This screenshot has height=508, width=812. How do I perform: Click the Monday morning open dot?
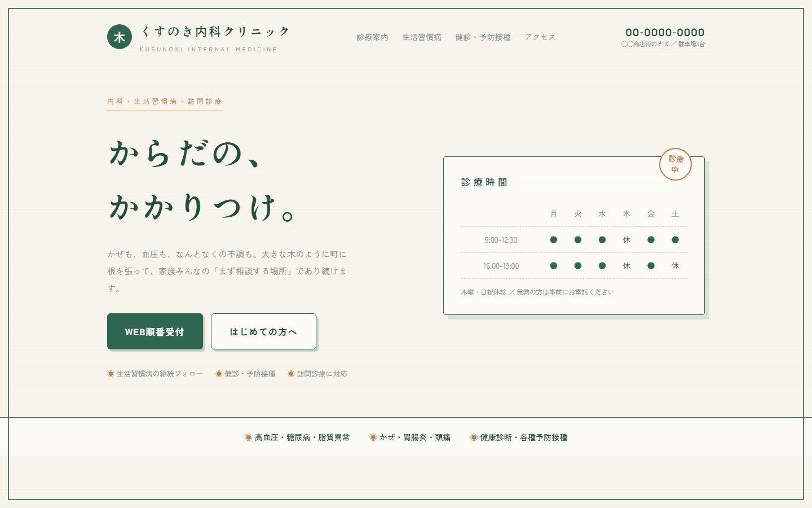(x=554, y=240)
